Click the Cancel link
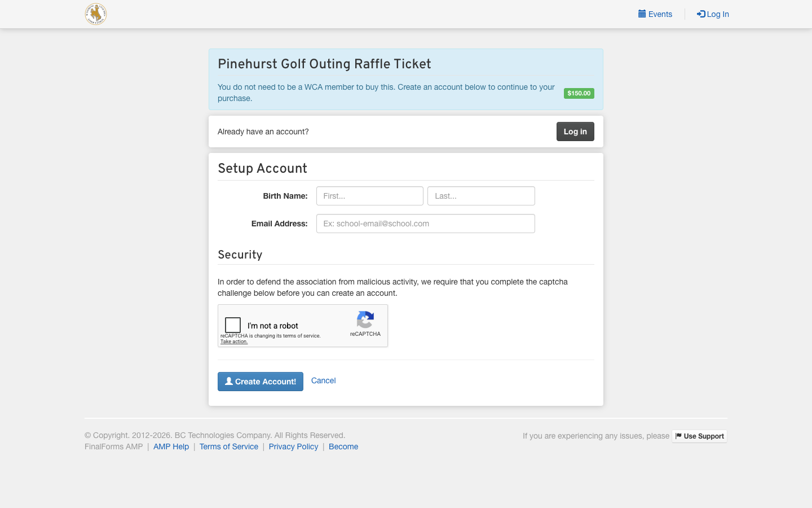This screenshot has width=812, height=508. [x=324, y=380]
